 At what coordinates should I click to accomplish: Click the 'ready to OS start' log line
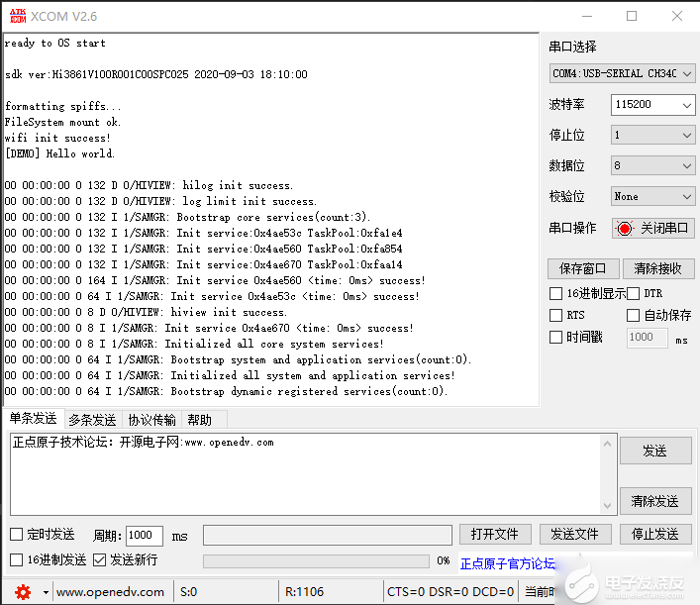(54, 43)
